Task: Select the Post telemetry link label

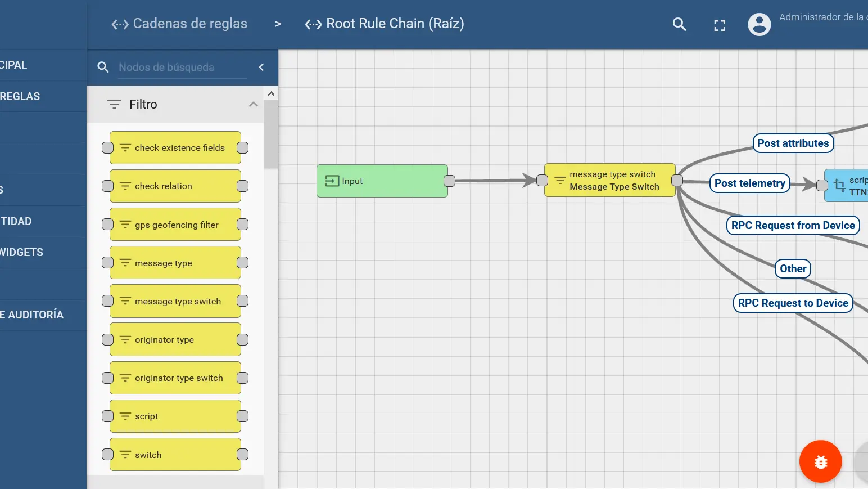Action: [750, 183]
